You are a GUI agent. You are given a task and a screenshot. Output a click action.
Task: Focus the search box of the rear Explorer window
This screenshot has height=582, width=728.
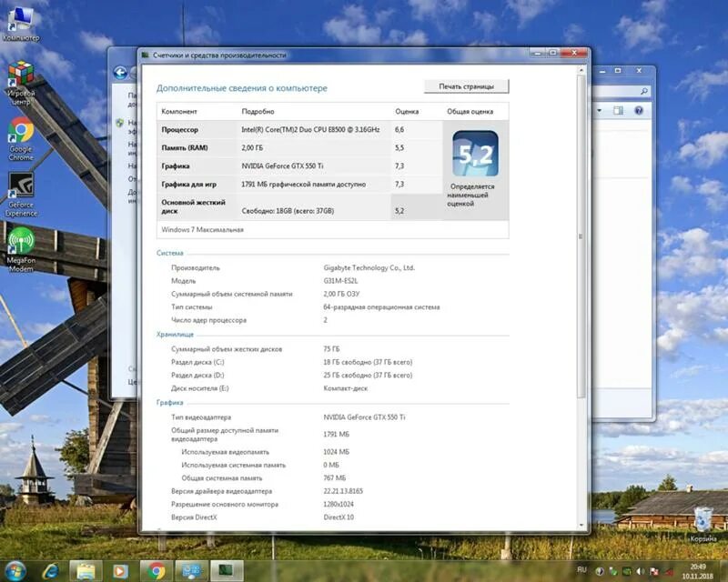click(x=621, y=92)
